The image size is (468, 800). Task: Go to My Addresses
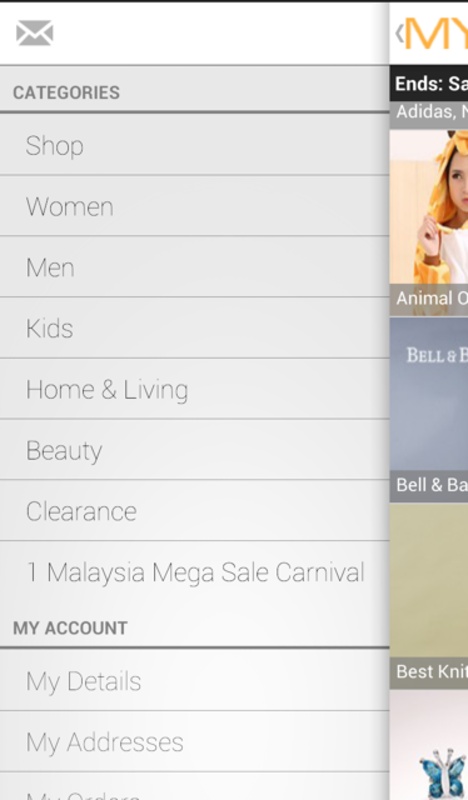pyautogui.click(x=194, y=742)
